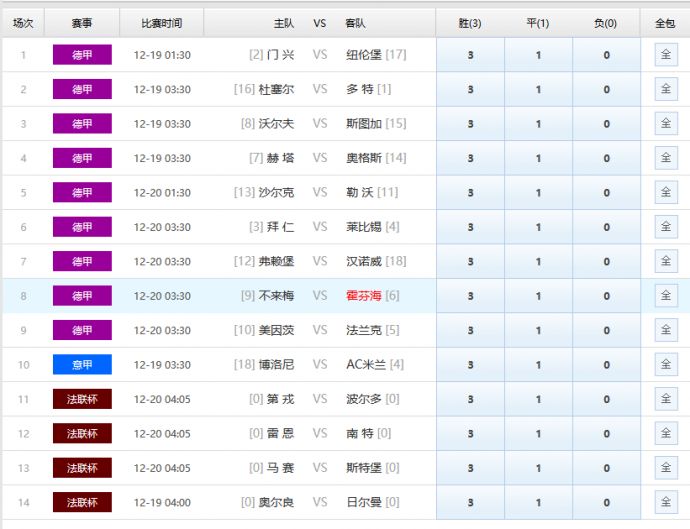This screenshot has width=690, height=529.
Task: Click 德甲 league tag in match 1 row
Action: tap(82, 55)
